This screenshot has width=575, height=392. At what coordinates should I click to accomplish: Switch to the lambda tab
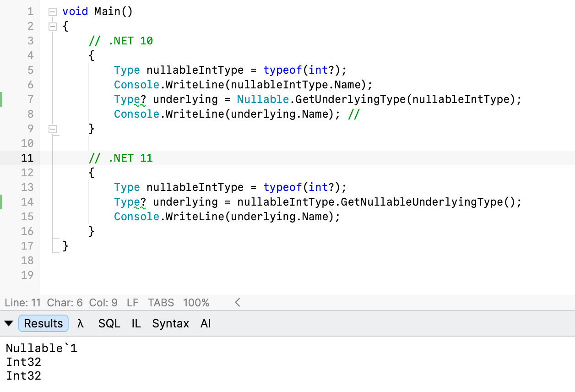tap(81, 323)
